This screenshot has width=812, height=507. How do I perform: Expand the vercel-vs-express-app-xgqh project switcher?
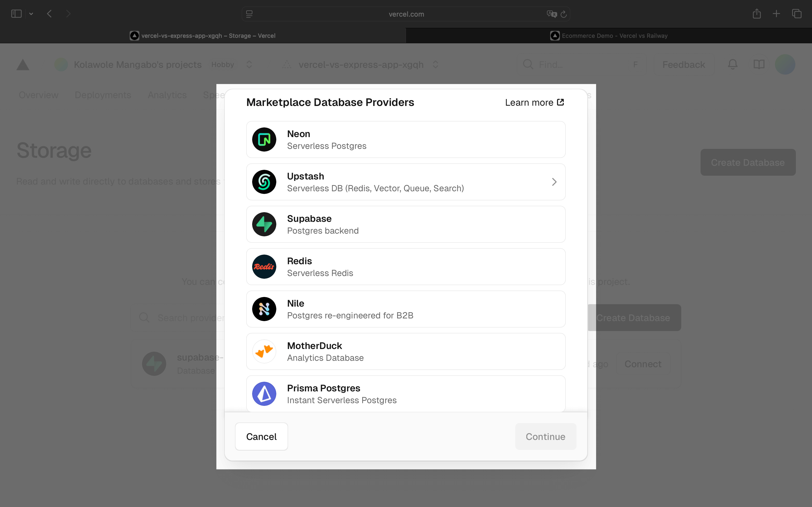[x=435, y=64]
